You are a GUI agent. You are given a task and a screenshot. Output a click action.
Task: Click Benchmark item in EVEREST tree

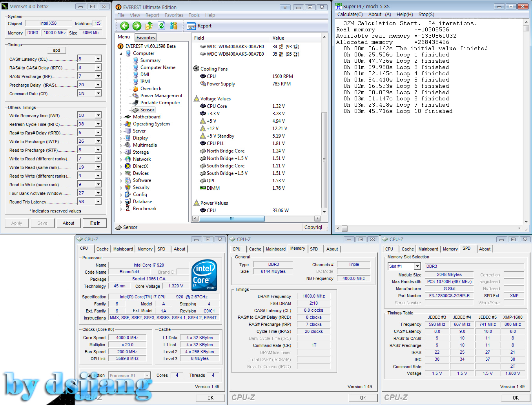[145, 209]
